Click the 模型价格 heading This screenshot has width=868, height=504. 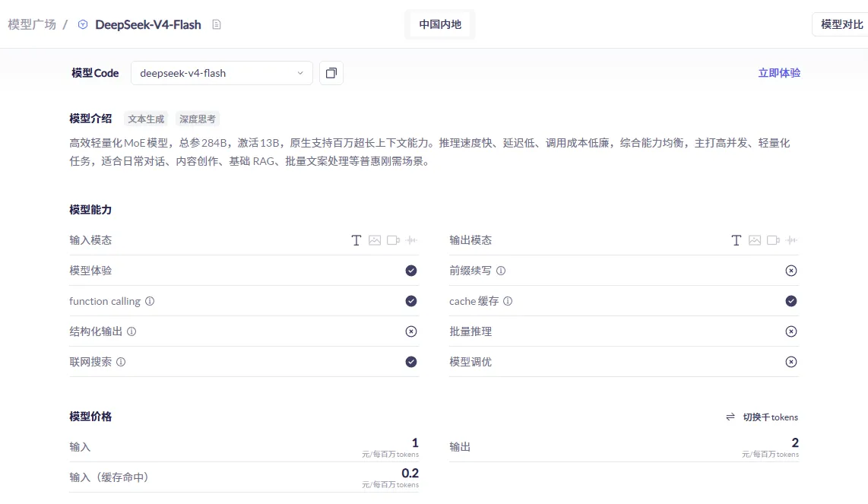(x=90, y=417)
